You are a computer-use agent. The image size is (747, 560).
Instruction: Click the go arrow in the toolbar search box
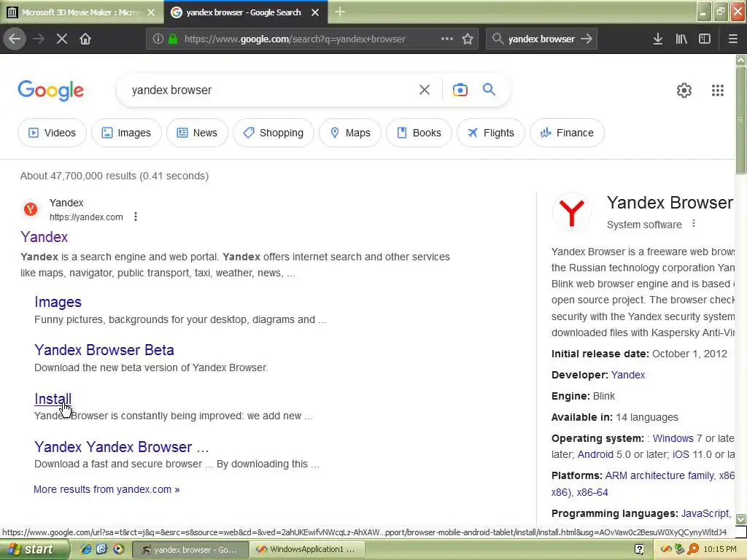click(x=587, y=39)
